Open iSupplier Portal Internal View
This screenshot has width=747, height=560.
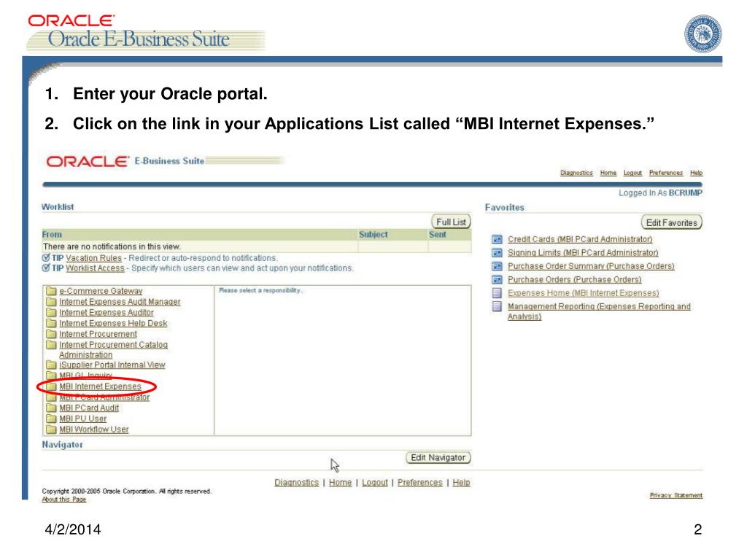pos(112,365)
